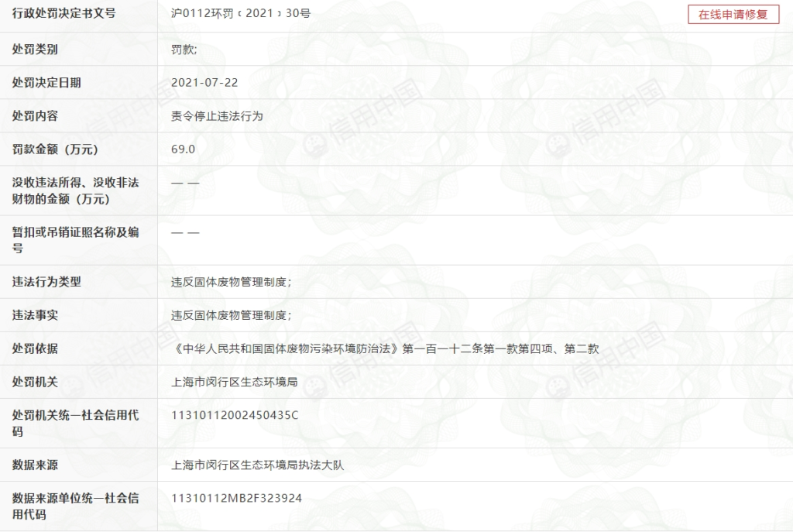Click the 违法事实 value text
Image resolution: width=793 pixels, height=532 pixels.
coord(231,316)
